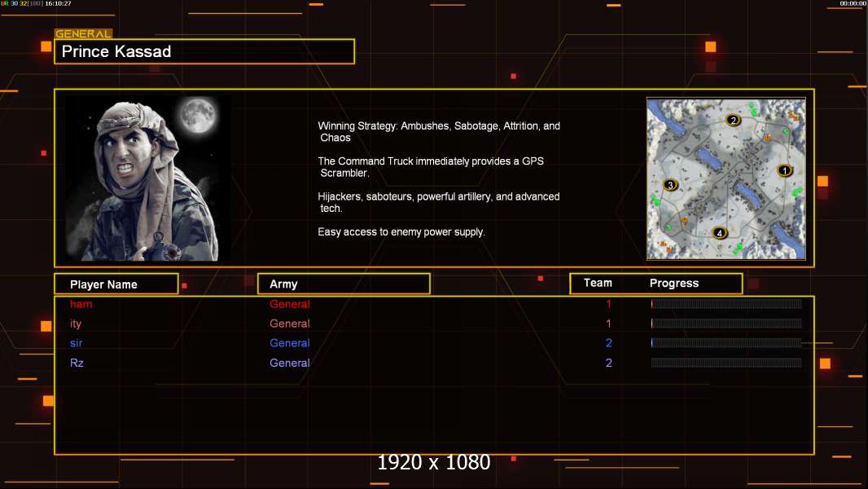This screenshot has width=868, height=489.
Task: Click the General army of sir
Action: (x=290, y=343)
